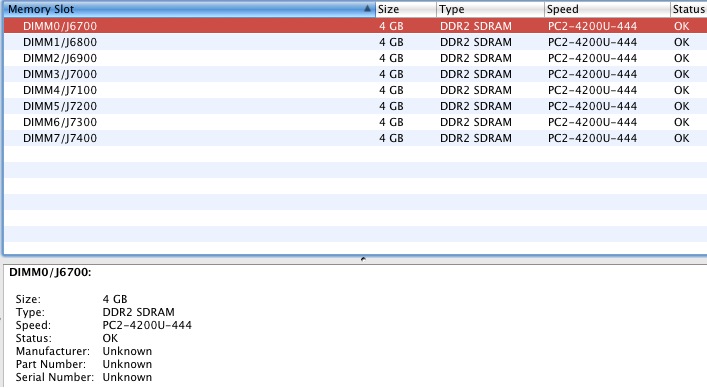The image size is (707, 388).
Task: Click the DDR2 SDRAM type cell for DIMM6/J7300
Action: (476, 122)
